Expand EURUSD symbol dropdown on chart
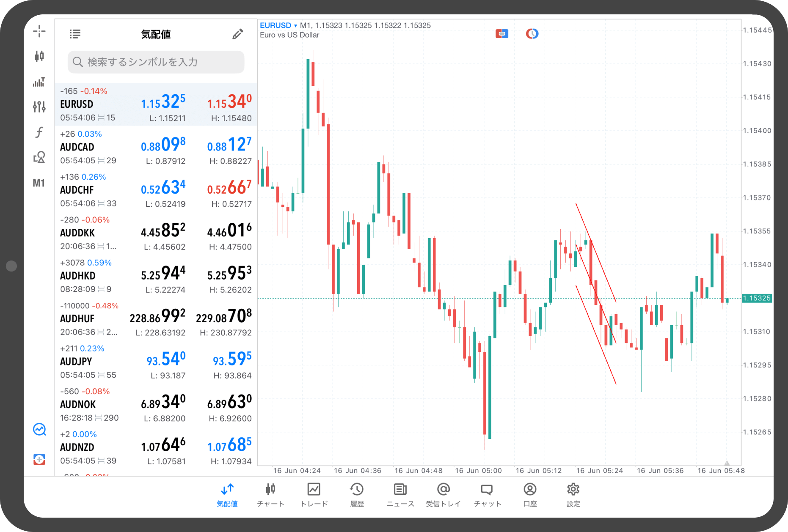This screenshot has height=532, width=788. coord(278,25)
